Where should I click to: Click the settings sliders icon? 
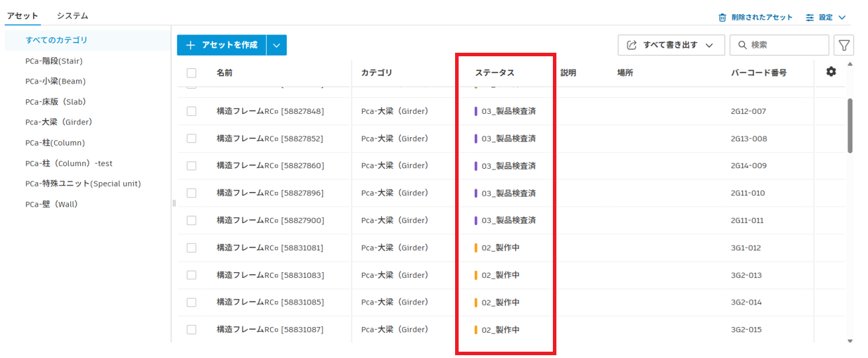pyautogui.click(x=810, y=18)
